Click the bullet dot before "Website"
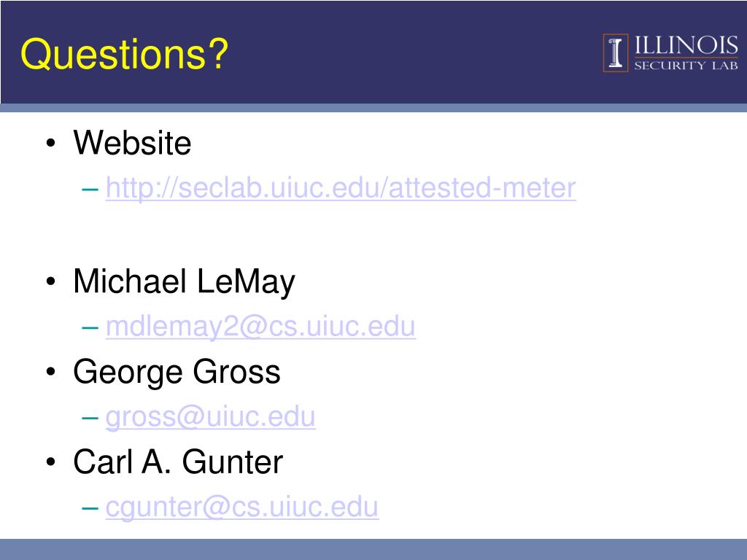This screenshot has height=560, width=747. [x=51, y=143]
